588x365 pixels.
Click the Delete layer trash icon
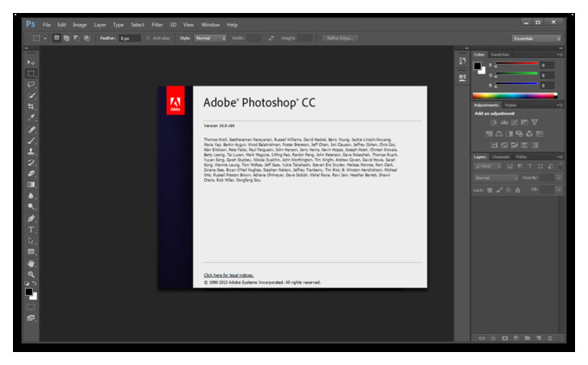550,338
